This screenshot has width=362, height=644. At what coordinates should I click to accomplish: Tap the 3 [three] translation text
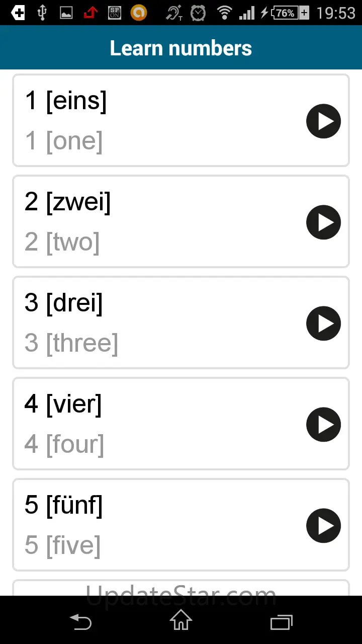(71, 343)
